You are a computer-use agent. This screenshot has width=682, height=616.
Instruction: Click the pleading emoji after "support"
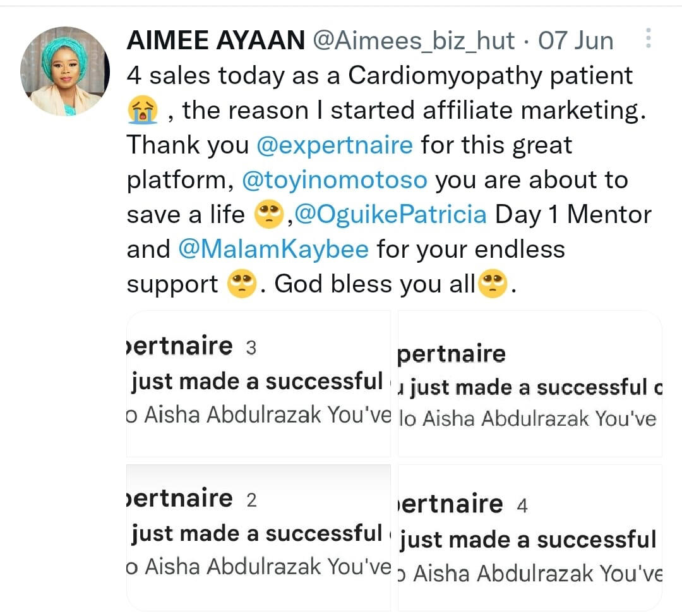(242, 284)
